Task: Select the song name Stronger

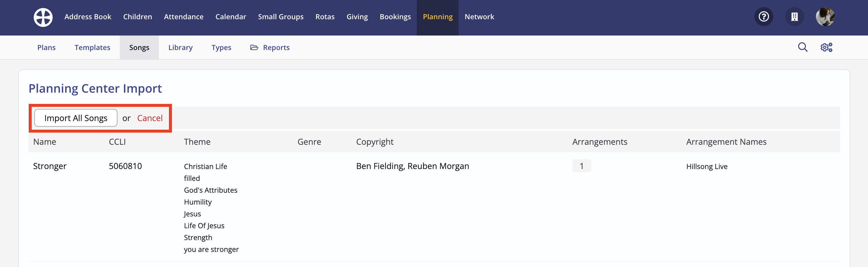Action: tap(49, 166)
